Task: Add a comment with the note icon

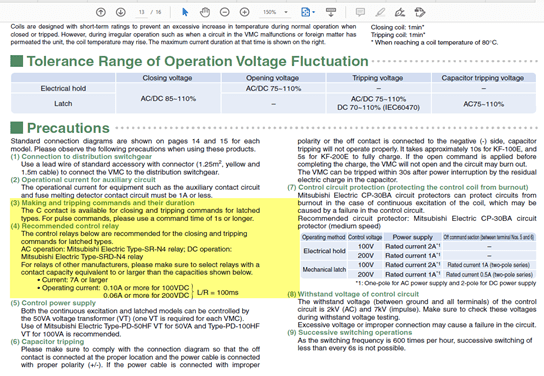Action: coord(360,12)
